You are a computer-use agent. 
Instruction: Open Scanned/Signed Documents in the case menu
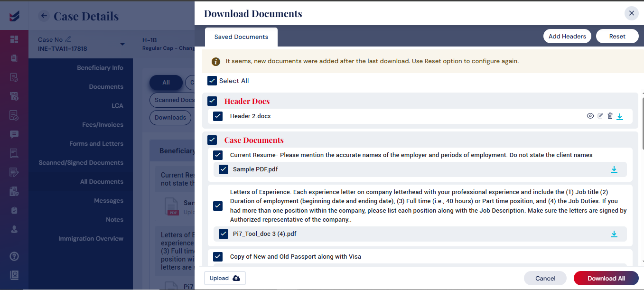point(81,163)
